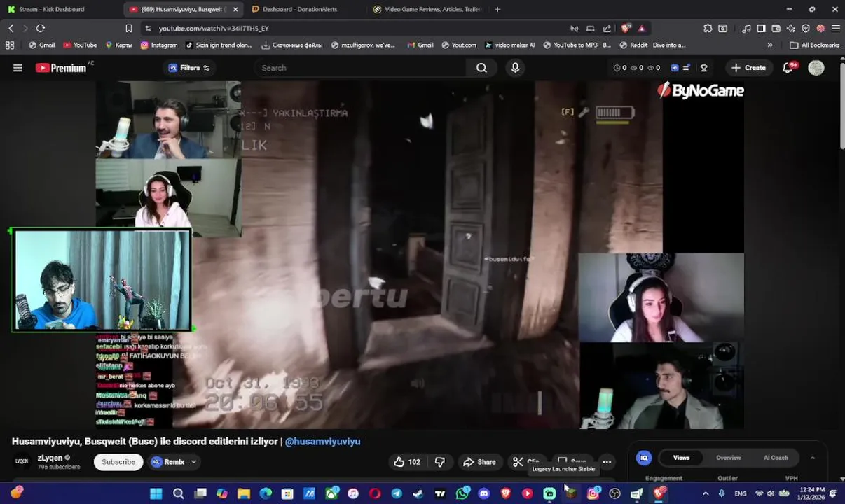Focus the YouTube Search field
The width and height of the screenshot is (845, 504).
361,68
